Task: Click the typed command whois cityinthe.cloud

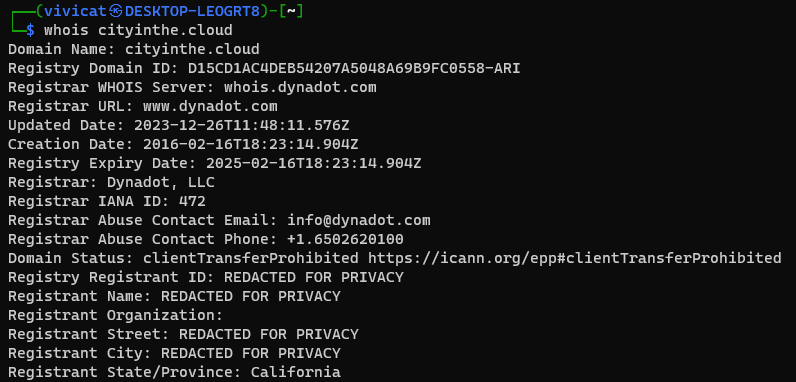Action: pyautogui.click(x=138, y=30)
